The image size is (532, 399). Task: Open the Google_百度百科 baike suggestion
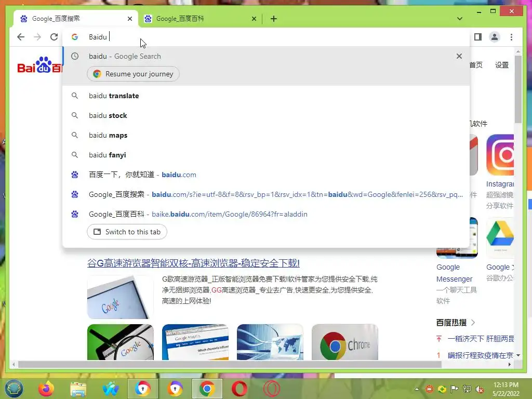coord(267,214)
